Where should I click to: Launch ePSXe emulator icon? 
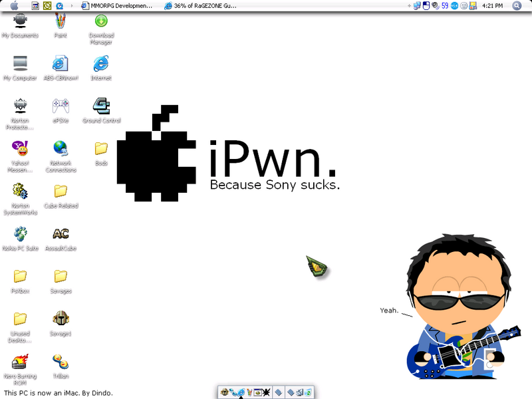tap(61, 110)
